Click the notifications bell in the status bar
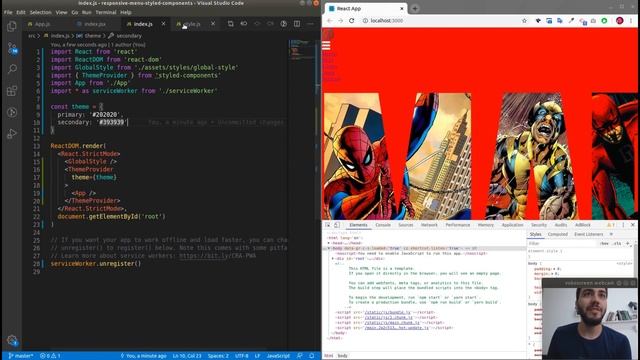The width and height of the screenshot is (640, 360). (312, 356)
